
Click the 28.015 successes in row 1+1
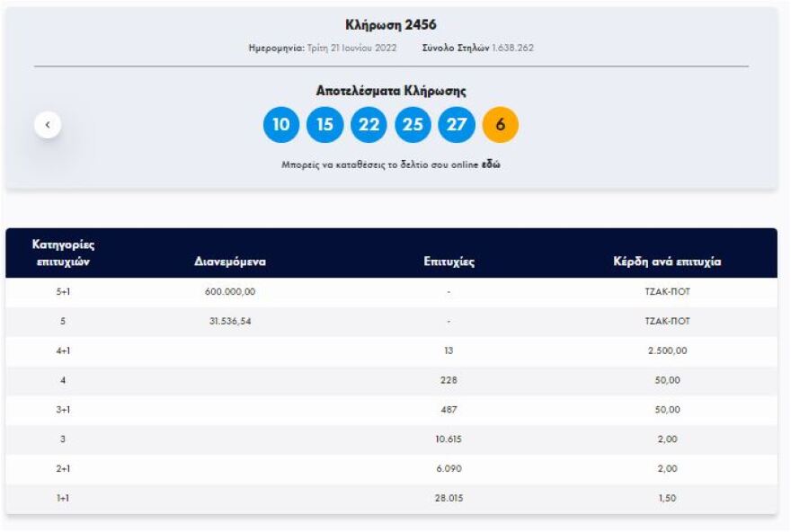(449, 499)
